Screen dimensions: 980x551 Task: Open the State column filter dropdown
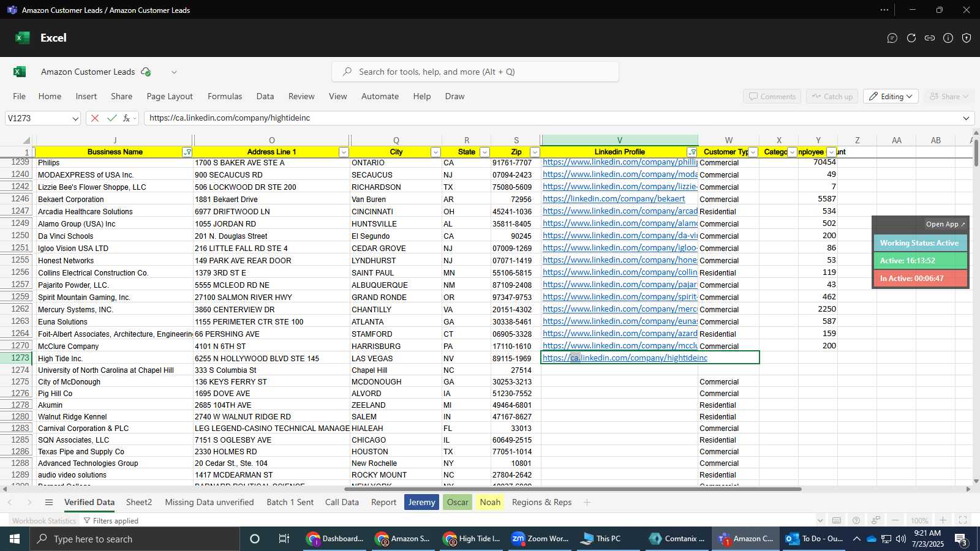point(484,152)
